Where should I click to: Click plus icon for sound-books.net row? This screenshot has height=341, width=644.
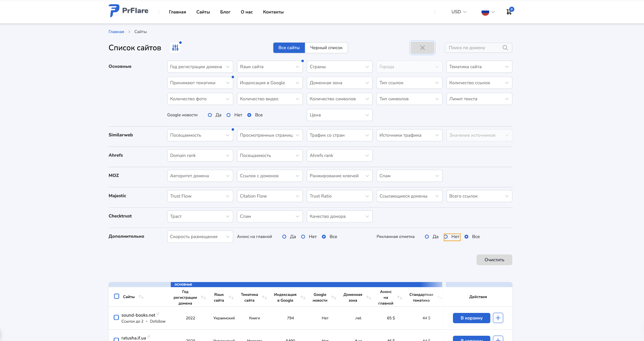[498, 318]
